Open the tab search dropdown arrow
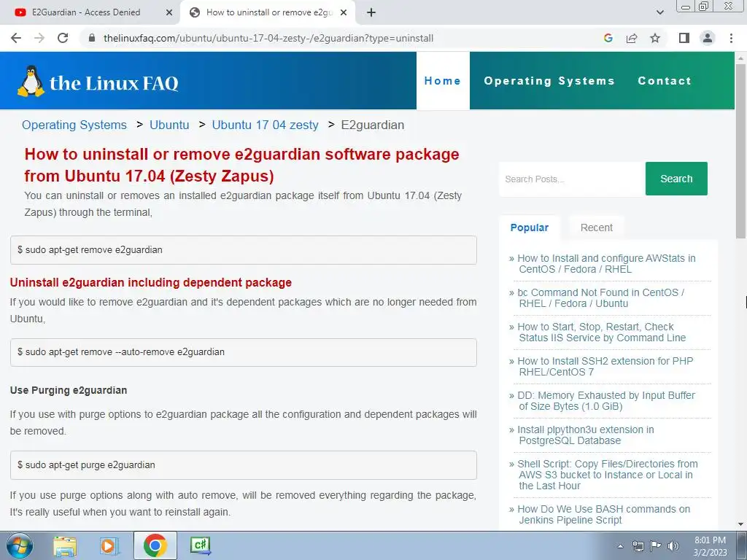This screenshot has height=560, width=747. (x=659, y=12)
